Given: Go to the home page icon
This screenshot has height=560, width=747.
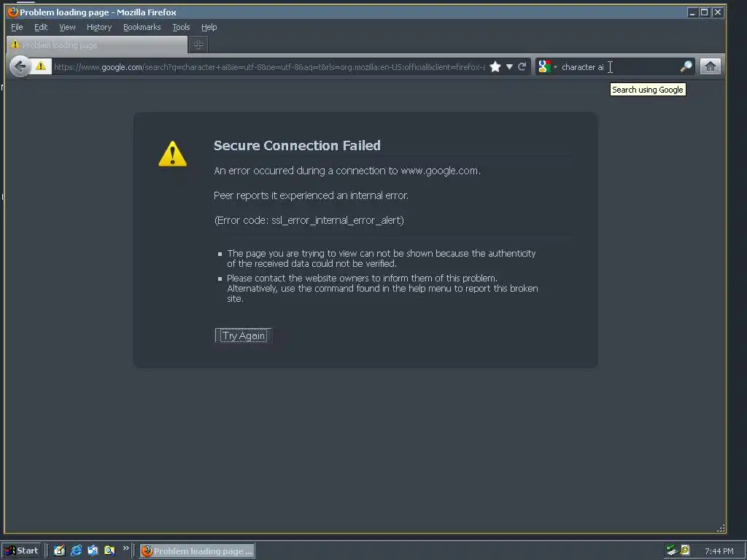Looking at the screenshot, I should pyautogui.click(x=710, y=66).
